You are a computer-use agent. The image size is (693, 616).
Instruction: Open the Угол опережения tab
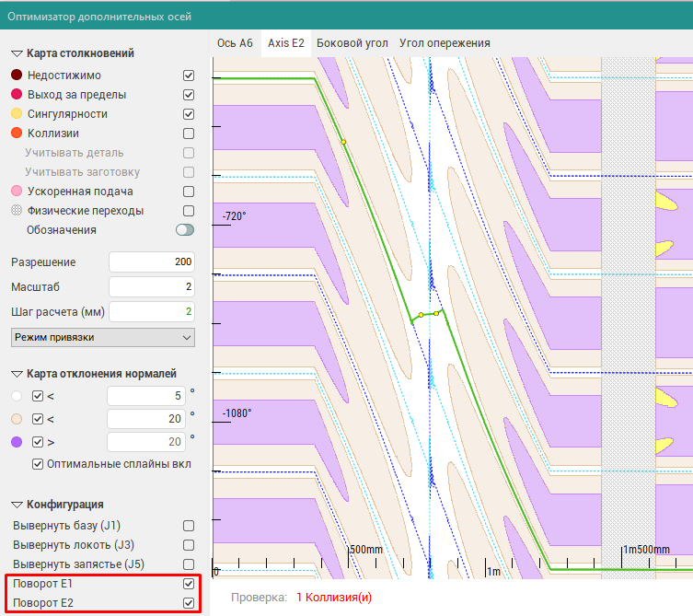[445, 43]
